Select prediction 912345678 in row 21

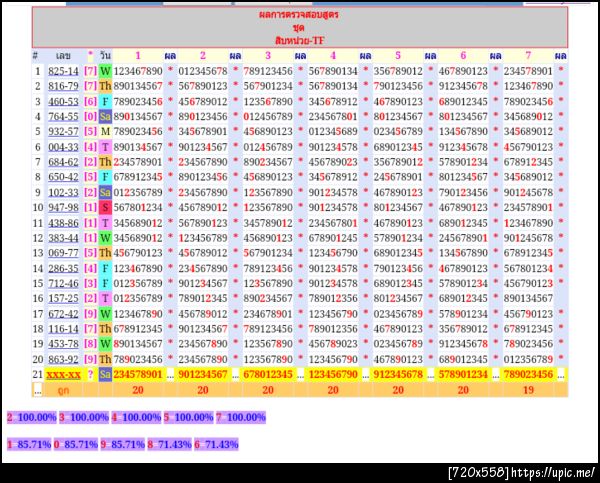398,374
